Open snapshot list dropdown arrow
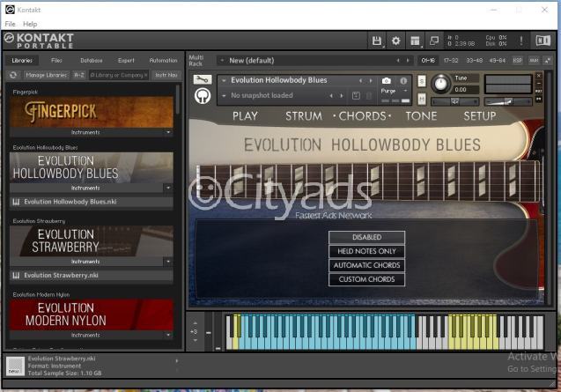Image resolution: width=561 pixels, height=392 pixels. click(x=225, y=96)
